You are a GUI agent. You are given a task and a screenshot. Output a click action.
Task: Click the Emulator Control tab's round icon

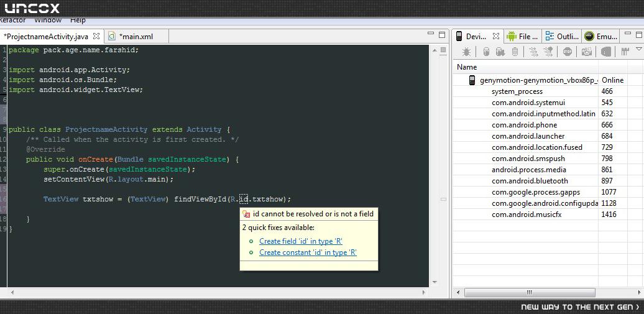pyautogui.click(x=589, y=36)
